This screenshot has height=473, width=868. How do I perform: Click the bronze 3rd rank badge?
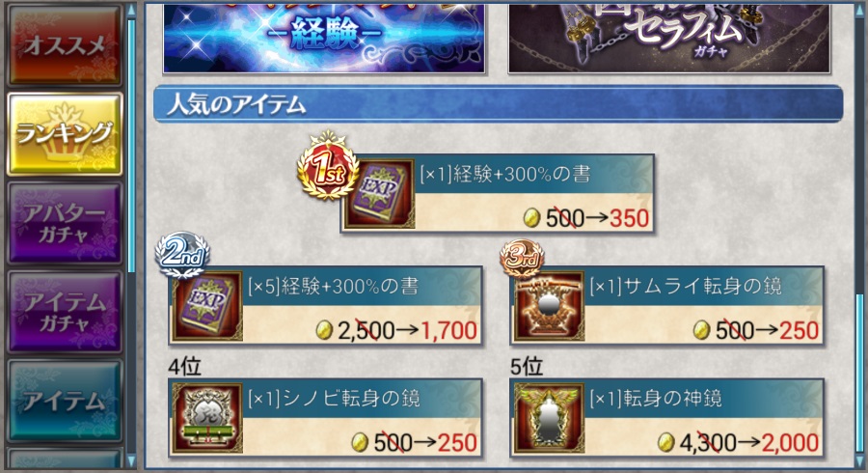(x=522, y=258)
